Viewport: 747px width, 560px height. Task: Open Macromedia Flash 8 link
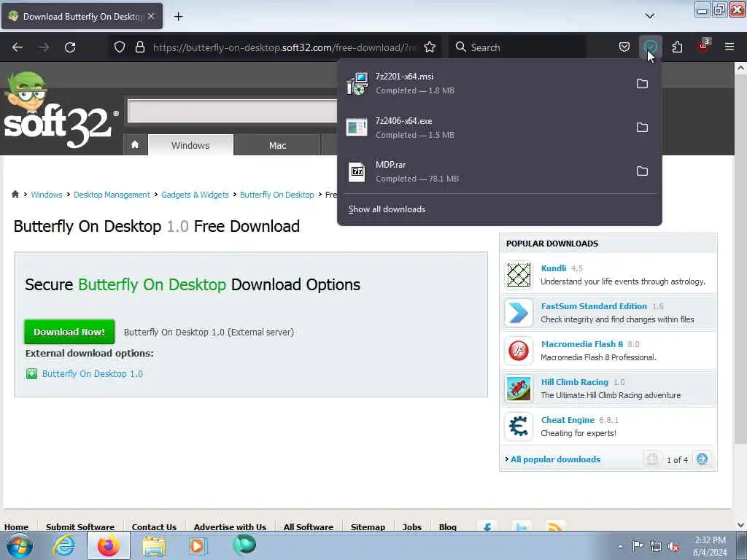(x=581, y=344)
